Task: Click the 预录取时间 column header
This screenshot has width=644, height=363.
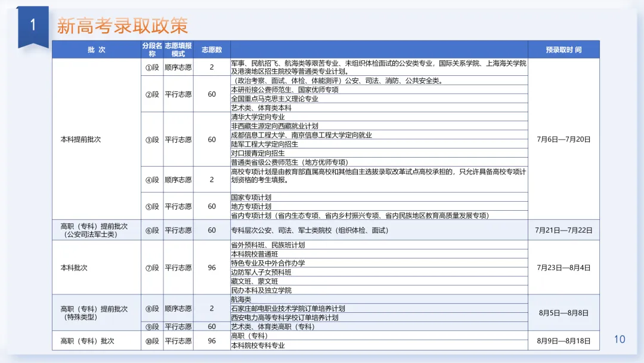Action: tap(563, 50)
